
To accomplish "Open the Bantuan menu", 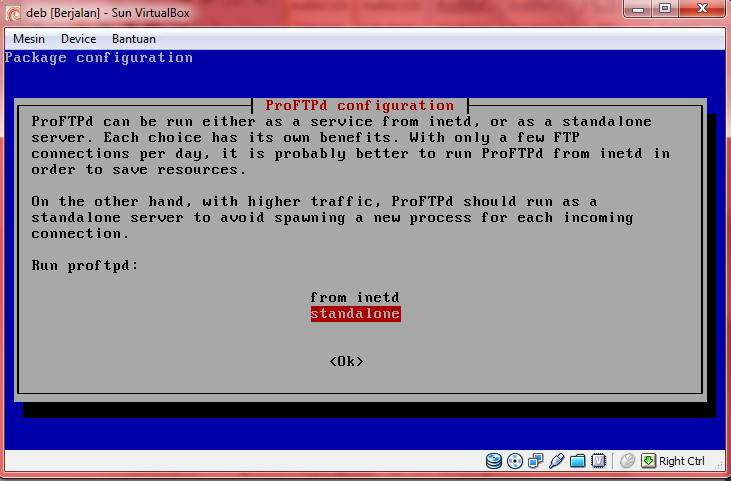I will 134,39.
